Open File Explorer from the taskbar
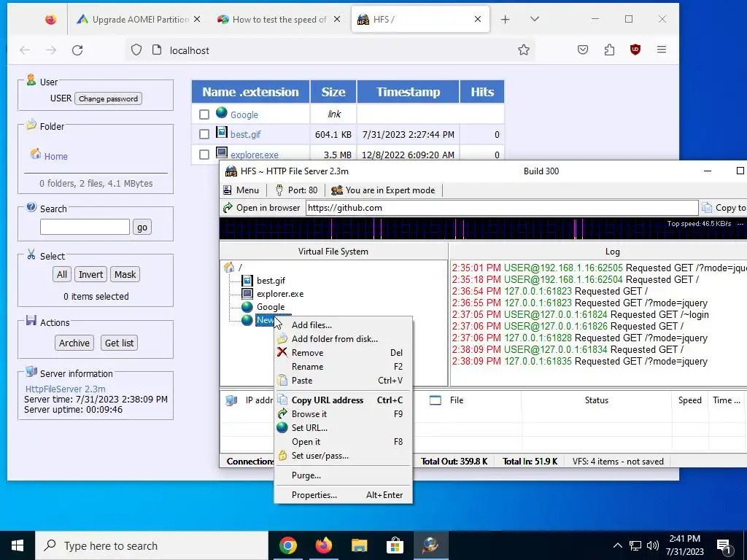 359,545
